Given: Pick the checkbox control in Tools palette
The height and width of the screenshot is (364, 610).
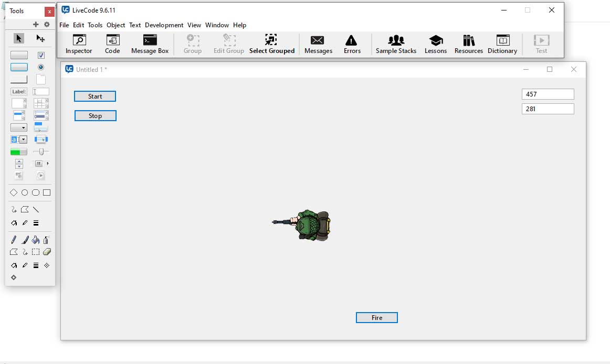Looking at the screenshot, I should point(41,55).
